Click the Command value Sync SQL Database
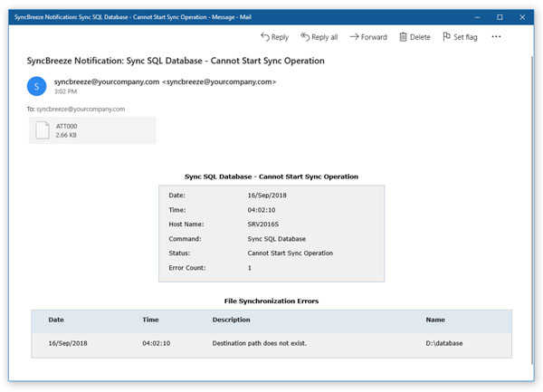The height and width of the screenshot is (392, 543). [x=277, y=239]
